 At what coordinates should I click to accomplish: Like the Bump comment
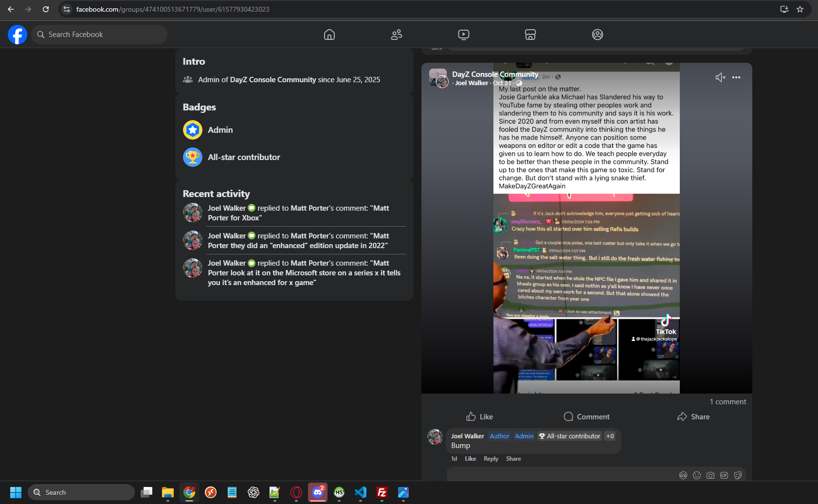click(471, 459)
